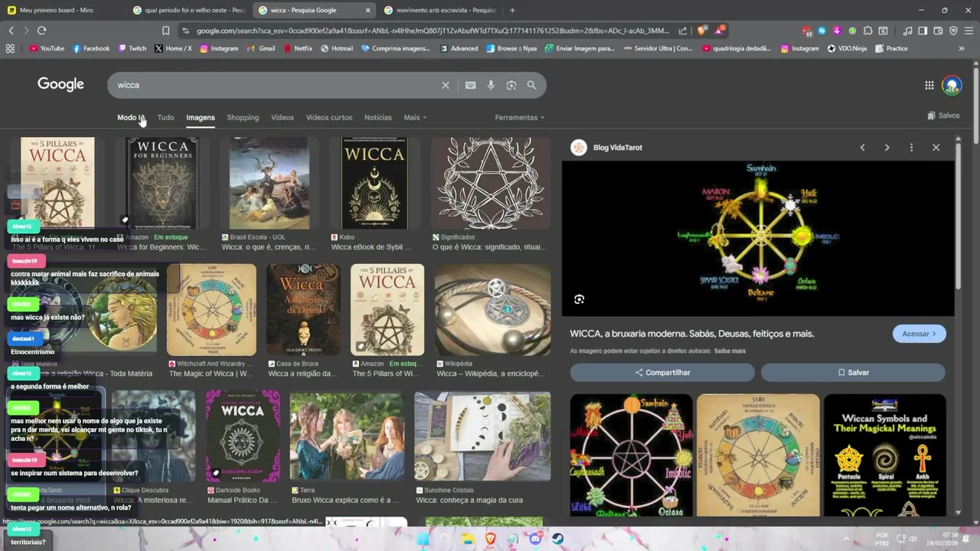Open the on-screen keyboard input tool
The image size is (980, 551).
(470, 85)
